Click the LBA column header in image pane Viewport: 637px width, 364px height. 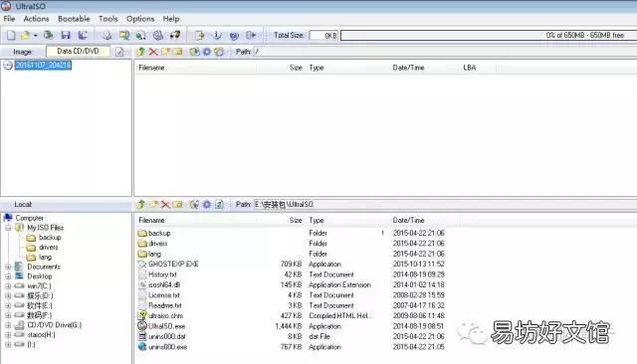(469, 68)
